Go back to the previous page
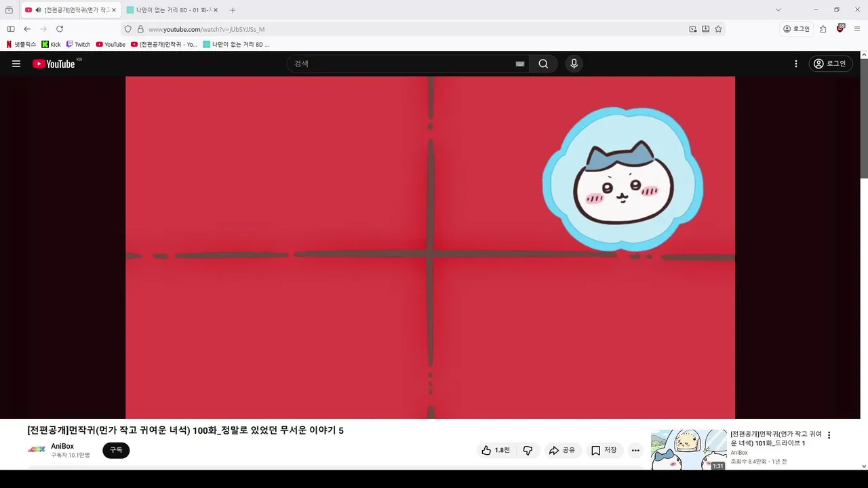The image size is (868, 488). 27,29
